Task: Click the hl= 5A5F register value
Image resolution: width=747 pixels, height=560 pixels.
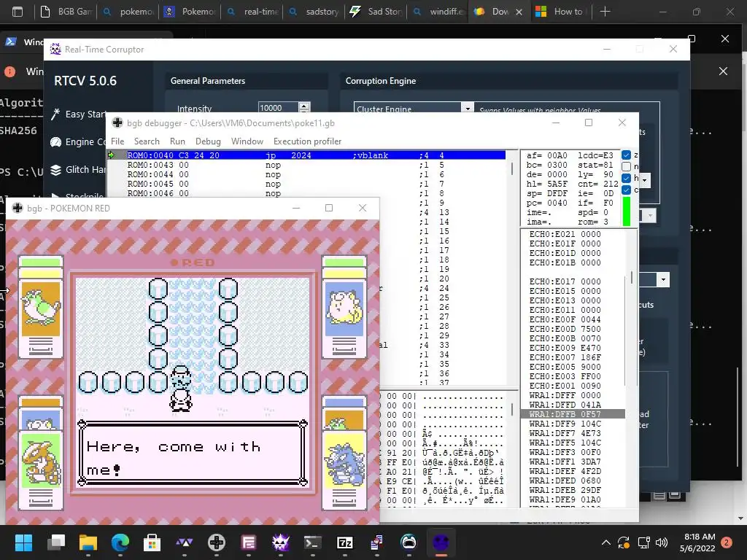Action: click(x=547, y=184)
